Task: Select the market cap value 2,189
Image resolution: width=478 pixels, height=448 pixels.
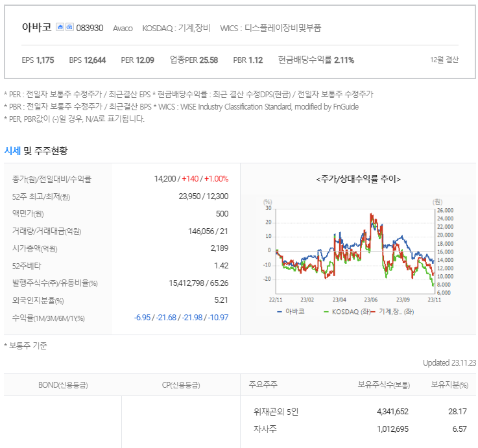Action: click(219, 248)
